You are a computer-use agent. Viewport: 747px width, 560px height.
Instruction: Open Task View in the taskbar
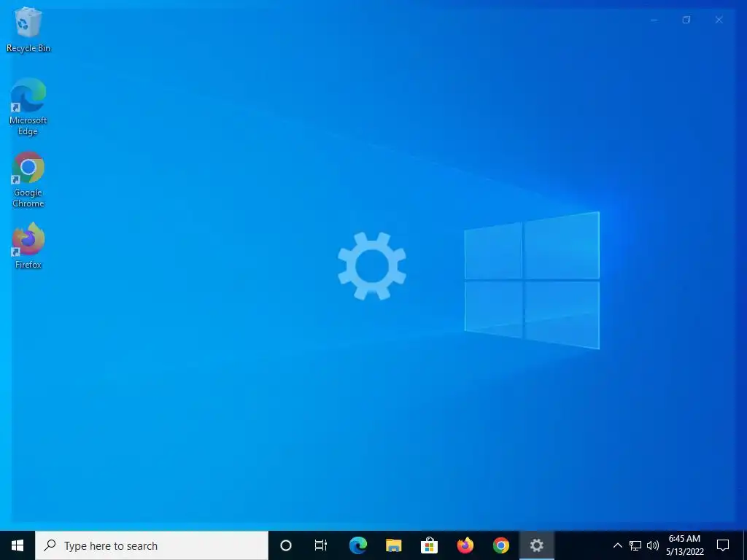pyautogui.click(x=321, y=545)
